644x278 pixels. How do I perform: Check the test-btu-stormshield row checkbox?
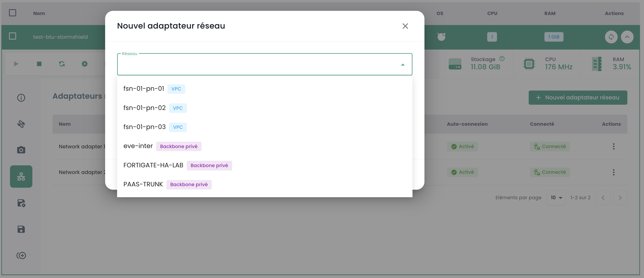click(x=12, y=36)
